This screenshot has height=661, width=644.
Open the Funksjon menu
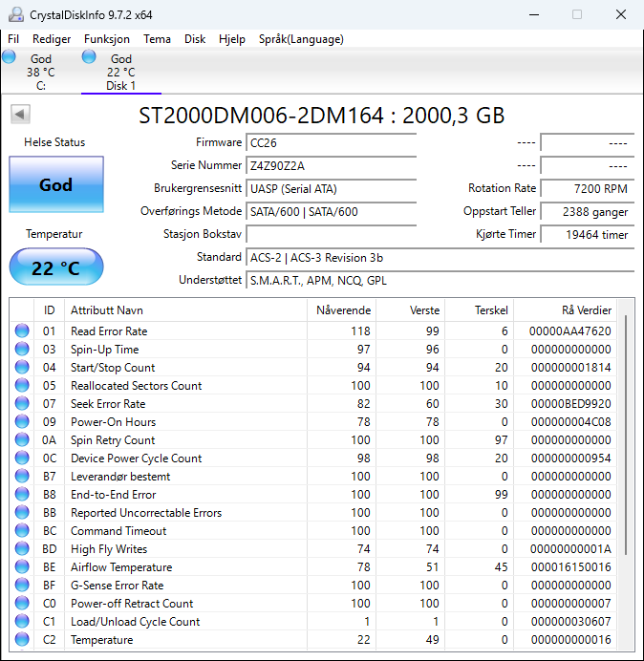click(x=107, y=39)
